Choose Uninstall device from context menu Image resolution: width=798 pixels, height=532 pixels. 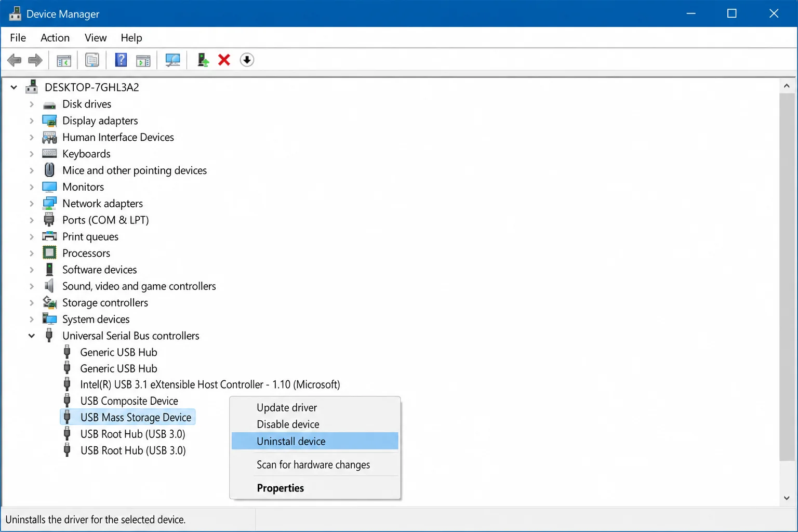(x=315, y=441)
